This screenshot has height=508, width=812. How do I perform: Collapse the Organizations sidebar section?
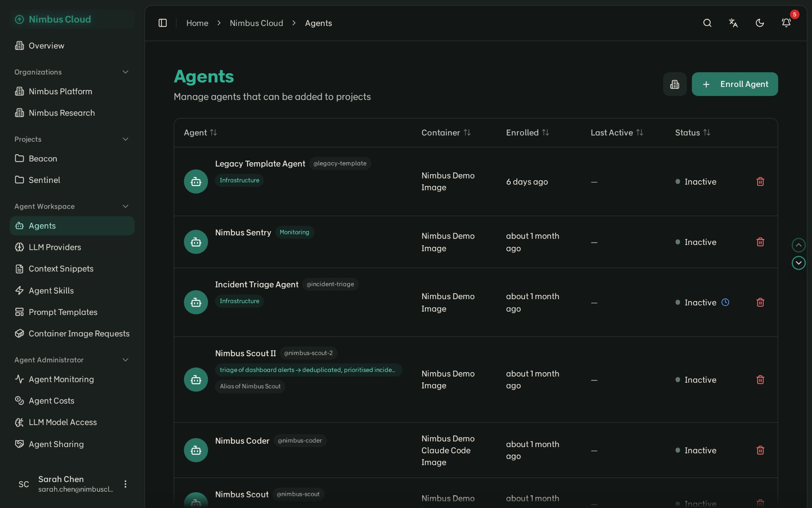point(125,72)
